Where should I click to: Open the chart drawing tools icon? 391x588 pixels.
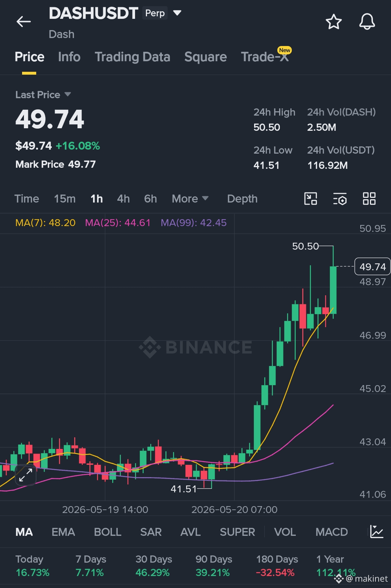pos(311,199)
